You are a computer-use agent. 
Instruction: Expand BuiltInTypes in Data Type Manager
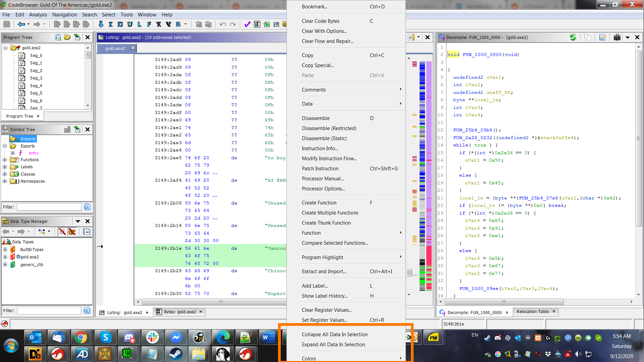[5, 249]
